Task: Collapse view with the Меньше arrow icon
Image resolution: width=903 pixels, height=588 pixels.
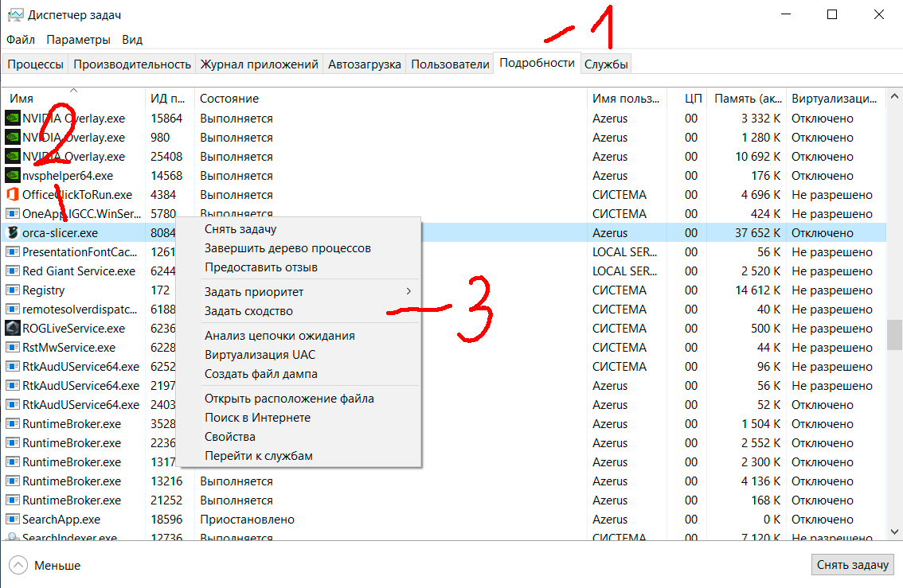Action: pos(18,565)
